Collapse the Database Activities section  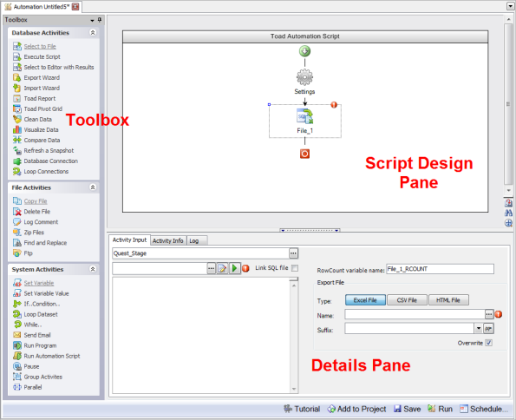(93, 33)
